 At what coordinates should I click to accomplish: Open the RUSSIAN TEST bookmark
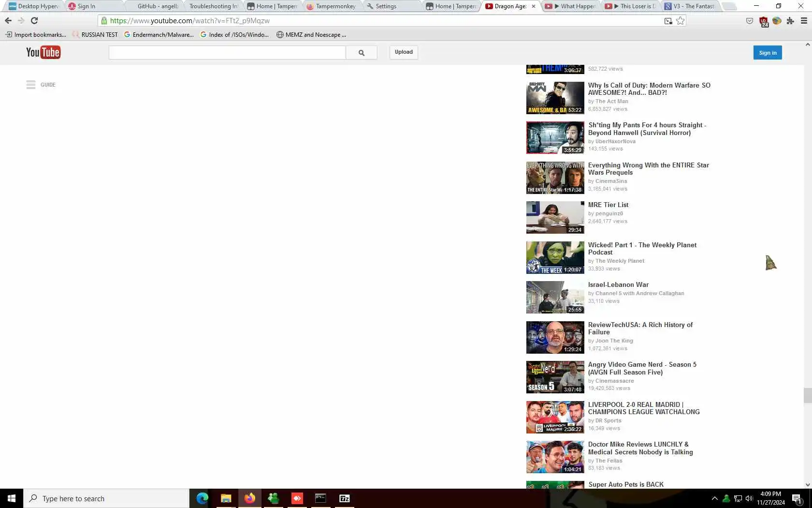tap(95, 35)
